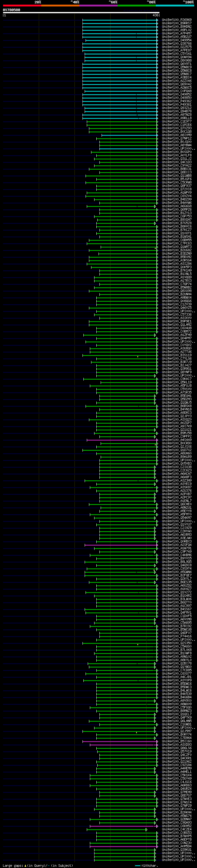The image size is (197, 868).
Task: Select the UniRef100_A4S449 hit label
Action: [x=177, y=440]
